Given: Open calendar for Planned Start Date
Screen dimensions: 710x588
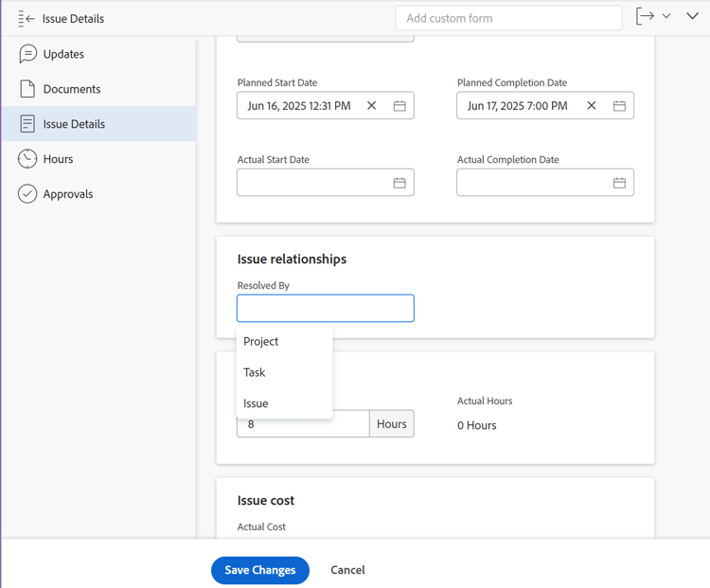Looking at the screenshot, I should (x=399, y=106).
